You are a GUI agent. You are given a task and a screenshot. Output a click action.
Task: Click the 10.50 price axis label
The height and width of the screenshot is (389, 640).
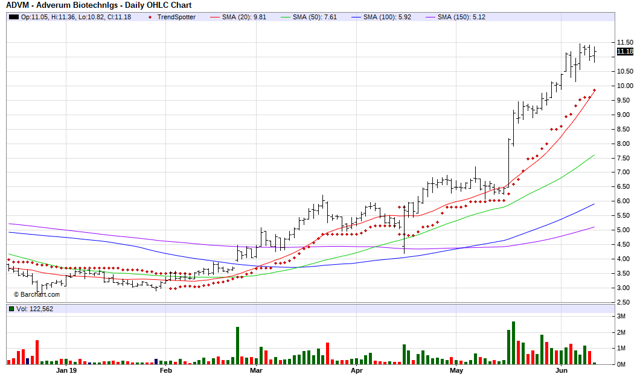[x=625, y=71]
